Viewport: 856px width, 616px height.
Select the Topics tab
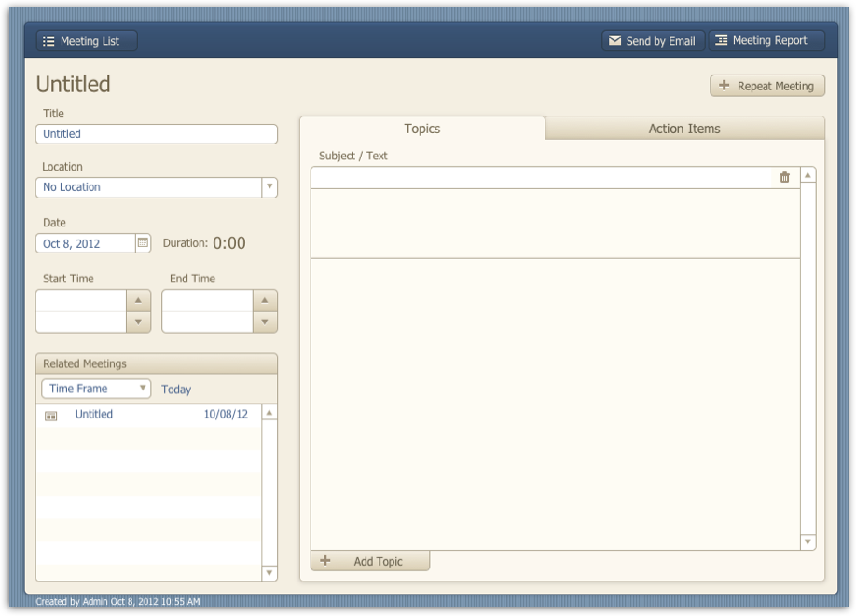[x=422, y=128]
